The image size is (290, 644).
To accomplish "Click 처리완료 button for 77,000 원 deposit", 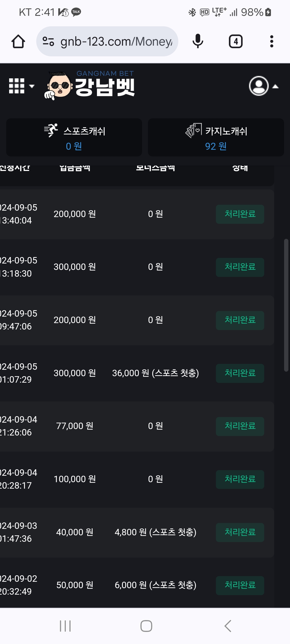I will point(240,426).
